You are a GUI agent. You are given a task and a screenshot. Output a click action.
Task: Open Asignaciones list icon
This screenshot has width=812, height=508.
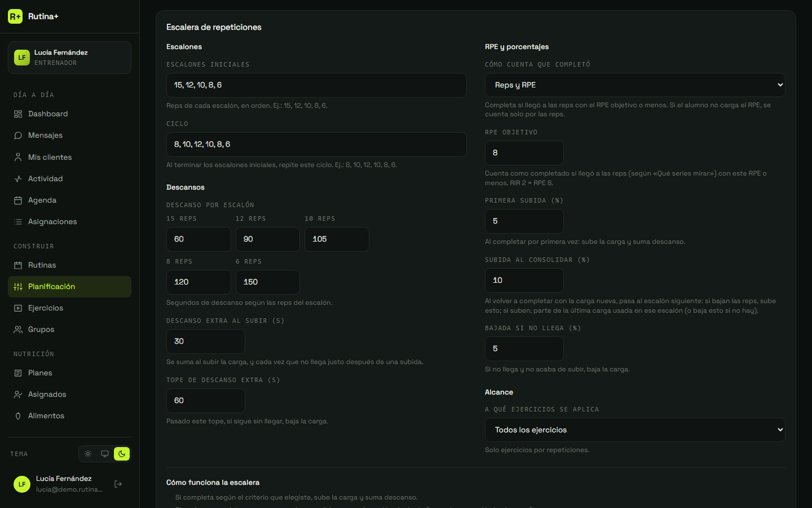tap(18, 222)
